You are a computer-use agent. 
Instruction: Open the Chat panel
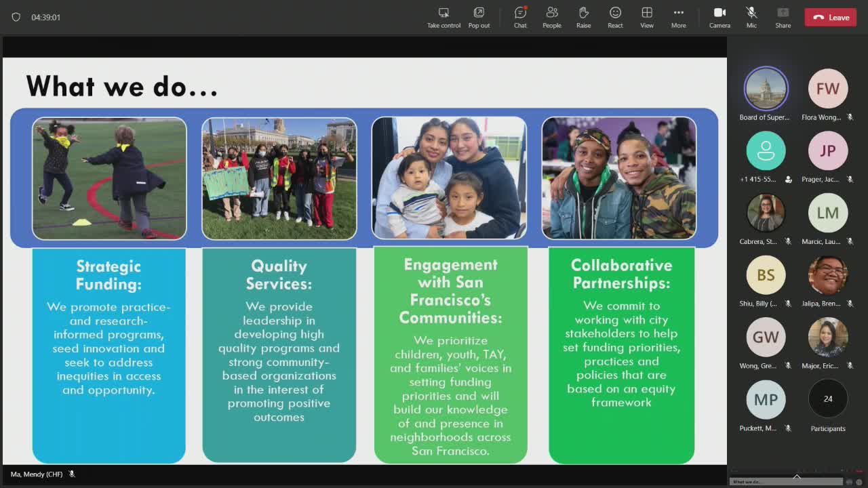point(519,17)
